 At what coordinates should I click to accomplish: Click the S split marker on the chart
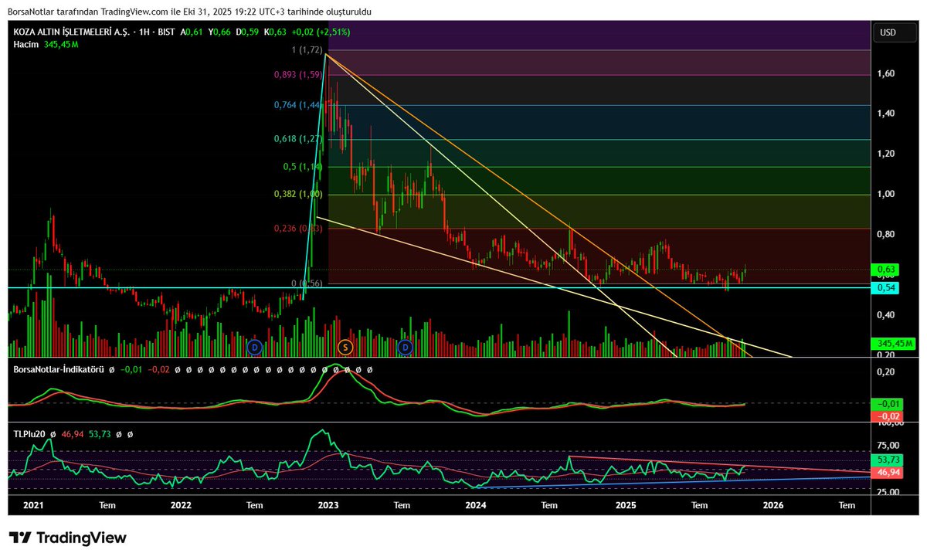click(345, 348)
